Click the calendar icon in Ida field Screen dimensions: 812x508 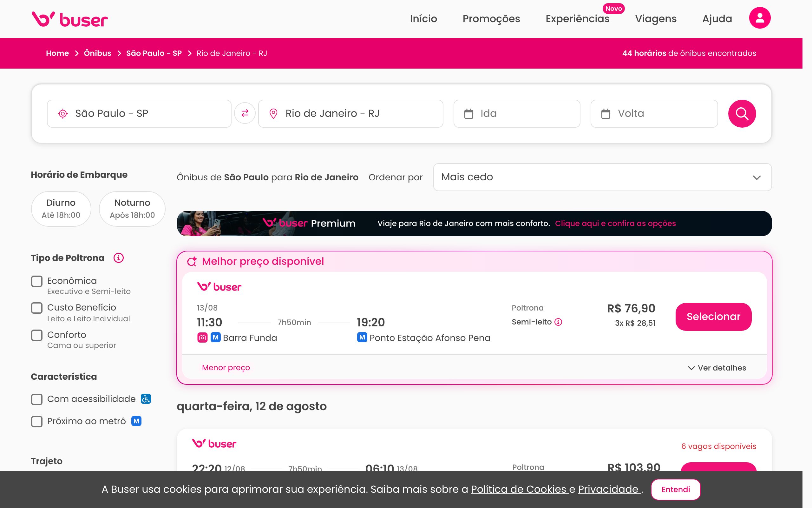click(469, 114)
